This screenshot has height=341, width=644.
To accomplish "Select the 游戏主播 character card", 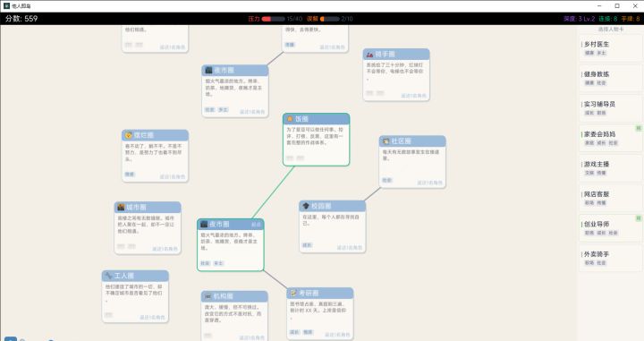I will [x=610, y=168].
